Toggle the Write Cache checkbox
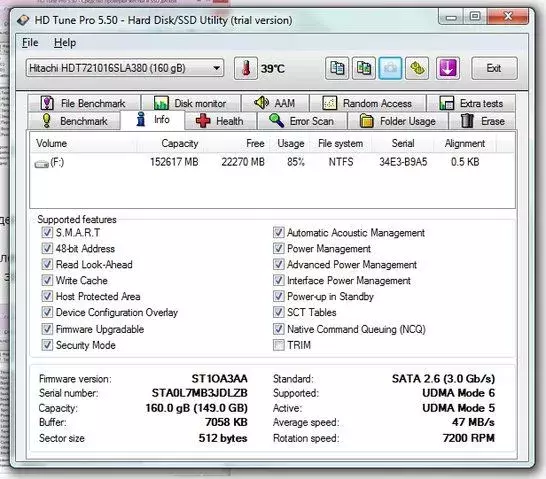 (x=47, y=280)
